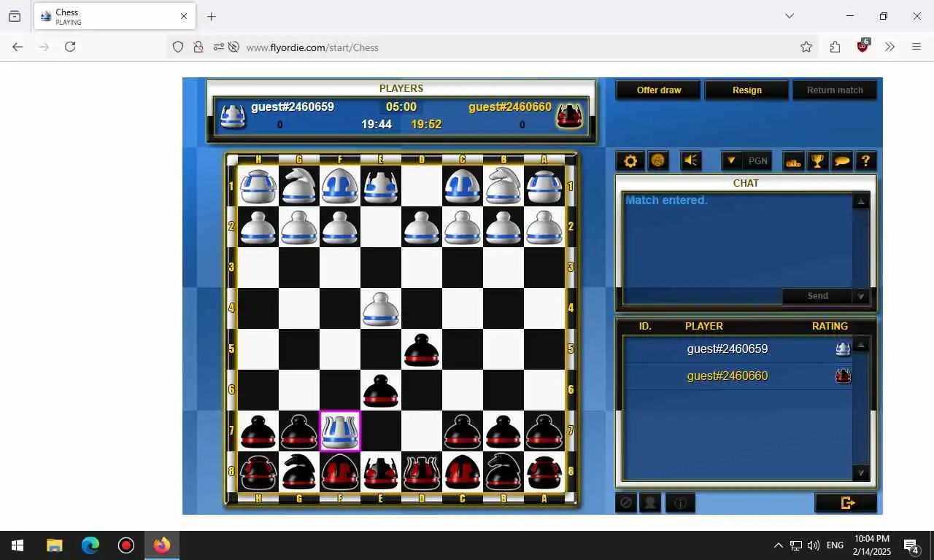Screen dimensions: 934x560
Task: Click the exit room door icon
Action: [x=846, y=502]
